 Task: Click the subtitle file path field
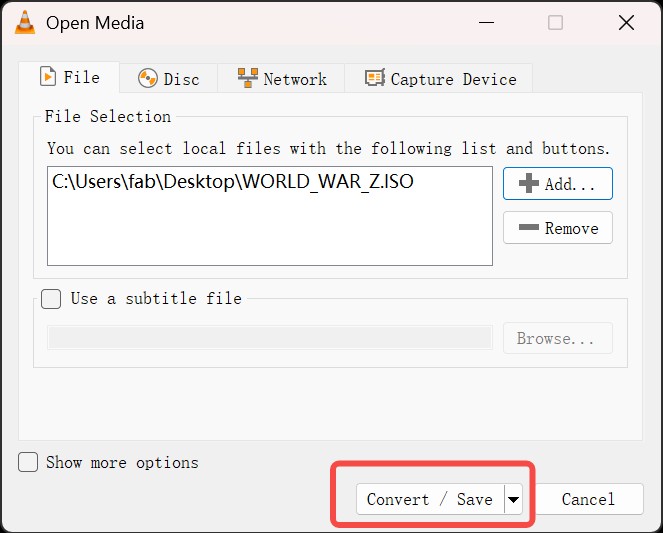click(x=270, y=338)
